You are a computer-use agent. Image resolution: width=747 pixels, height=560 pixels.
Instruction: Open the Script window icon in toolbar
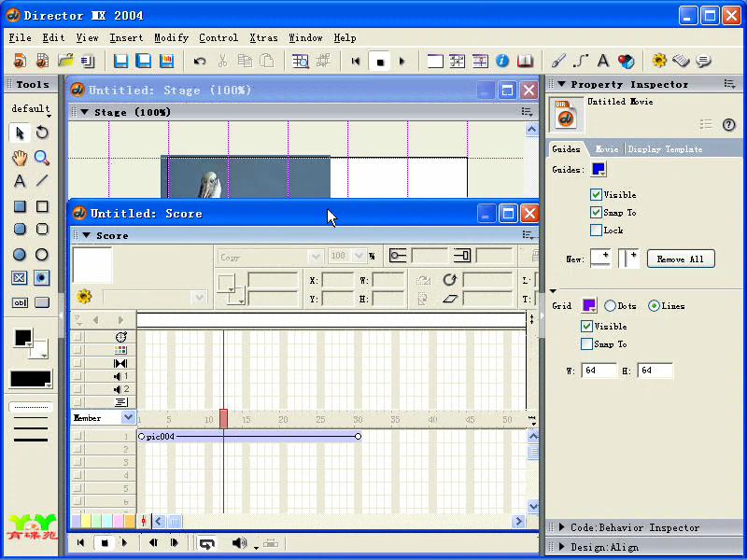pyautogui.click(x=682, y=61)
